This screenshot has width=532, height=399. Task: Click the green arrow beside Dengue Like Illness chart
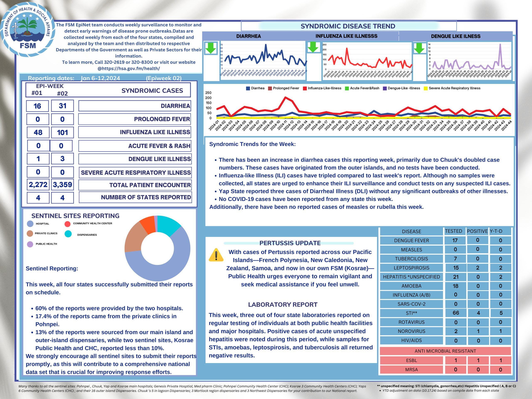coord(419,48)
